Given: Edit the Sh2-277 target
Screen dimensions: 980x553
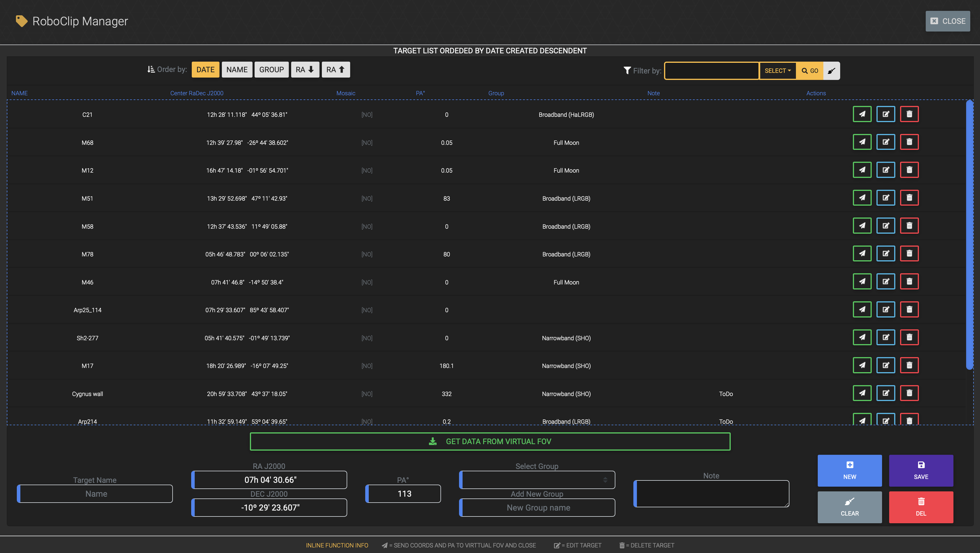Looking at the screenshot, I should 885,337.
